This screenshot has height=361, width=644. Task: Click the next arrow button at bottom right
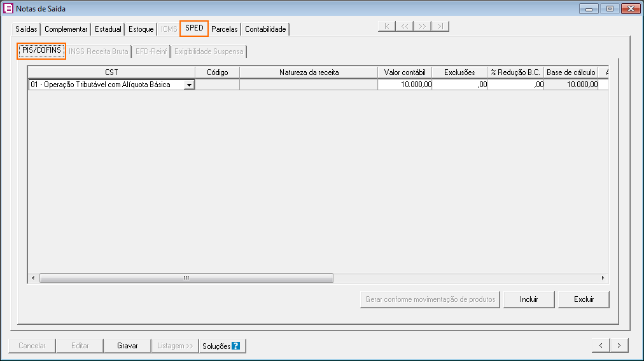tap(619, 345)
